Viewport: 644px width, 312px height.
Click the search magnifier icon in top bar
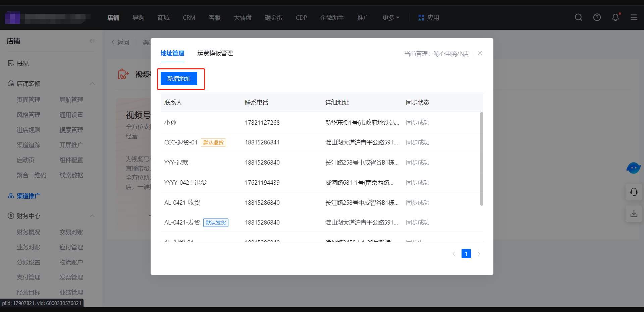[x=578, y=17]
